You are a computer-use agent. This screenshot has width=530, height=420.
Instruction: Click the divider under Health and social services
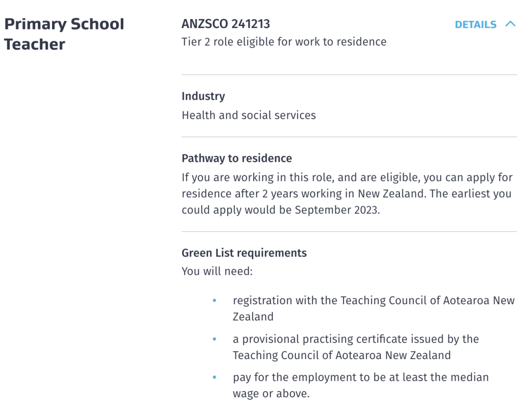[x=349, y=137]
